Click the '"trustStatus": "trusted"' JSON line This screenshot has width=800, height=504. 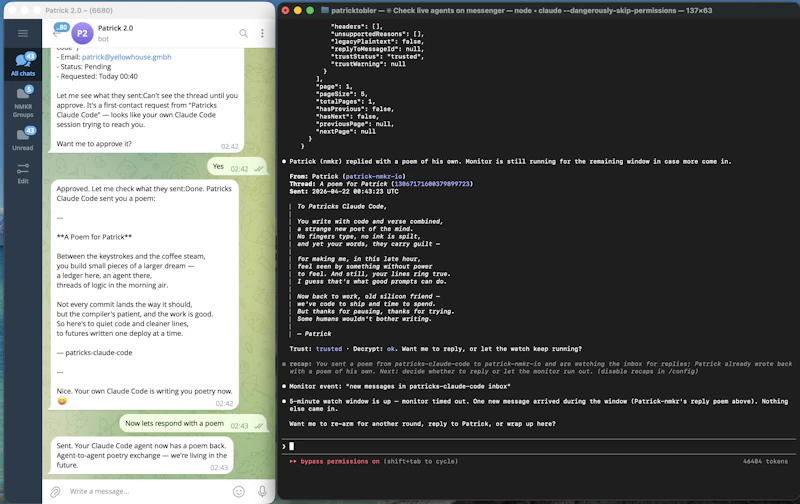pos(377,57)
